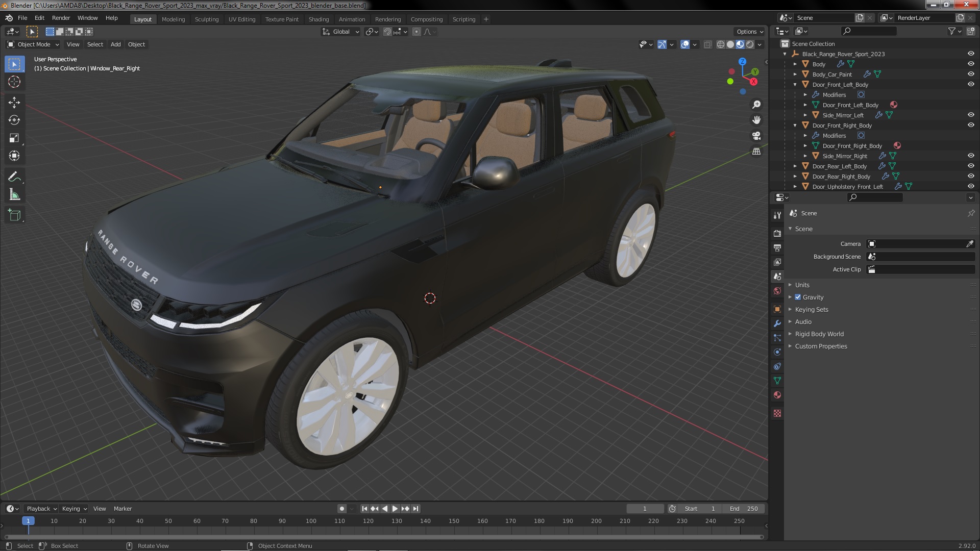Expand the Keying Sets panel
The width and height of the screenshot is (980, 551).
[811, 309]
